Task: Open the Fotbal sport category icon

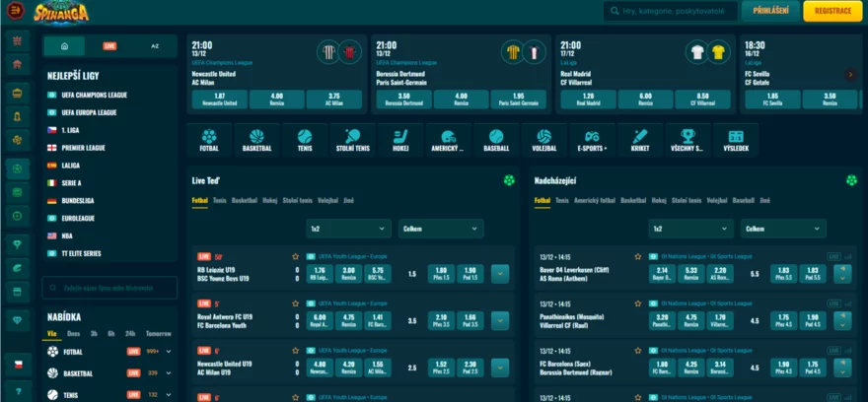Action: (x=209, y=140)
